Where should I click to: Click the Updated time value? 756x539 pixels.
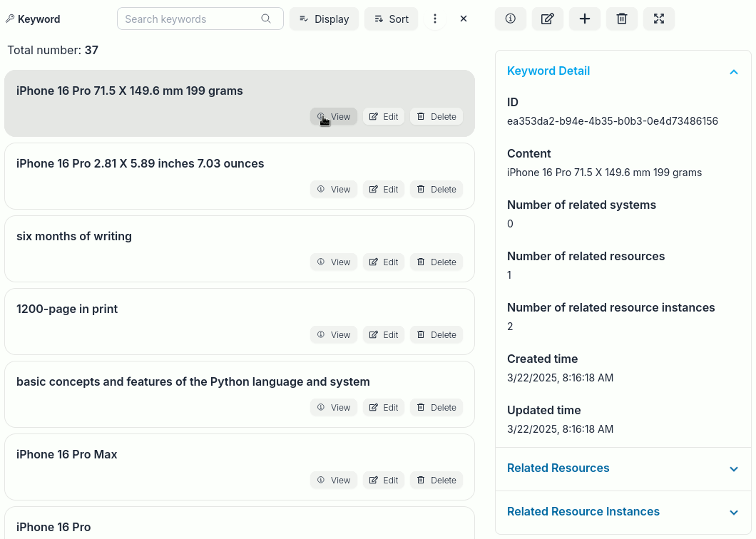tap(561, 430)
